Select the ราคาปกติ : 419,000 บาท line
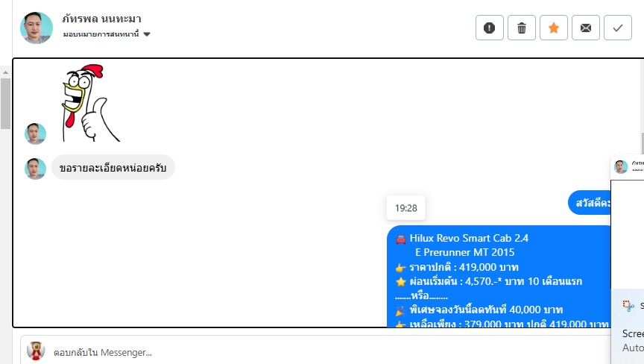 (x=457, y=267)
